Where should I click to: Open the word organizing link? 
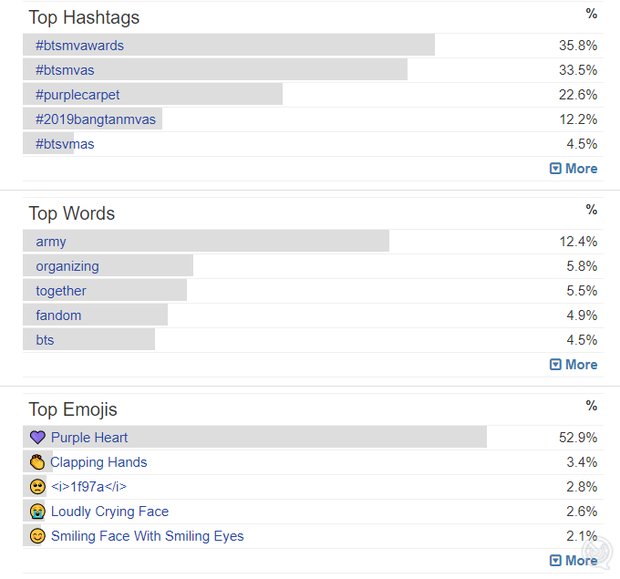[67, 267]
